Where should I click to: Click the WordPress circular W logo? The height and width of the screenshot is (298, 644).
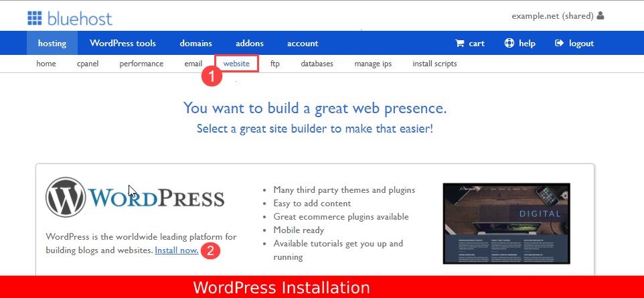(66, 198)
